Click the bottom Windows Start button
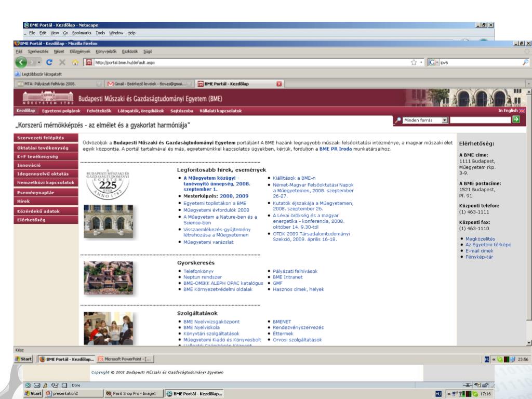The image size is (532, 399). [x=33, y=394]
